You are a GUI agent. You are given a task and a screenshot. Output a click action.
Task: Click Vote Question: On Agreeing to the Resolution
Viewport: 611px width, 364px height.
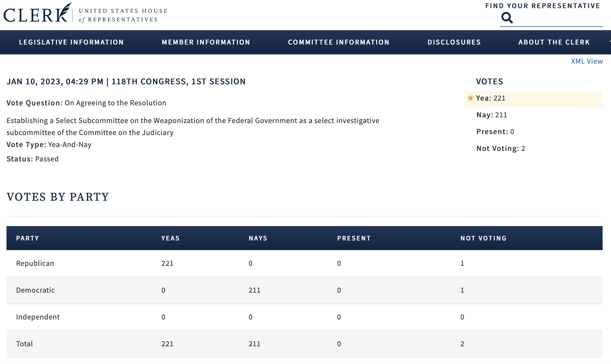tap(86, 103)
